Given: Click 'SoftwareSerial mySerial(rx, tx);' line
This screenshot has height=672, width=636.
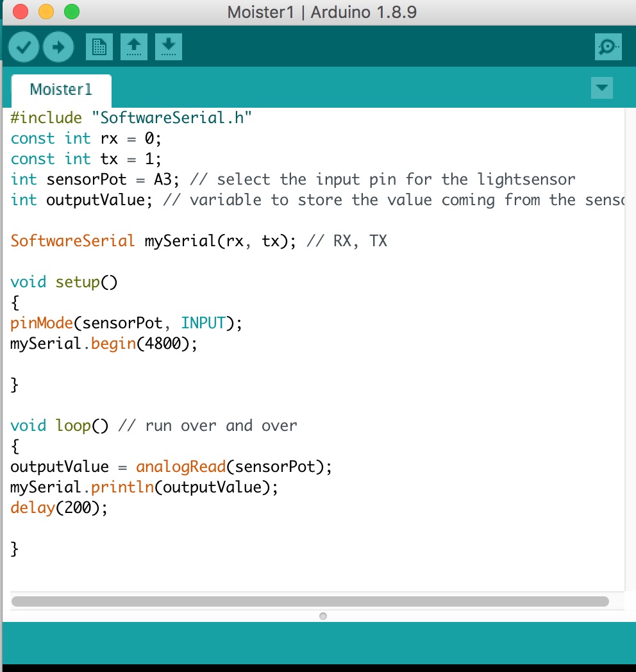Looking at the screenshot, I should [x=153, y=241].
